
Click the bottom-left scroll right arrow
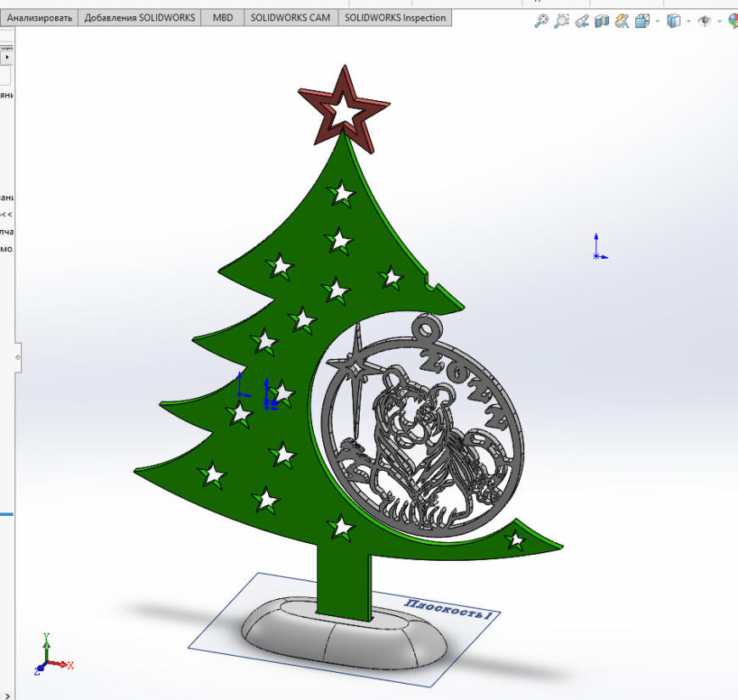point(7,696)
